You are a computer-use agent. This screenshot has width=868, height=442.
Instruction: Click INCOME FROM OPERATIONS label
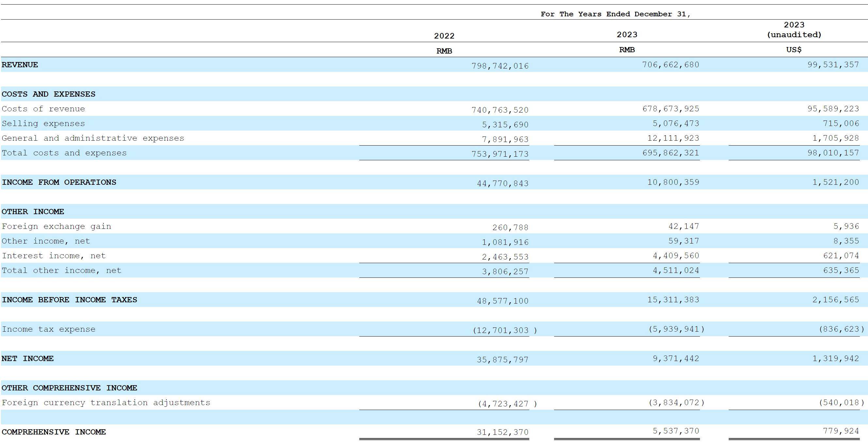[59, 182]
